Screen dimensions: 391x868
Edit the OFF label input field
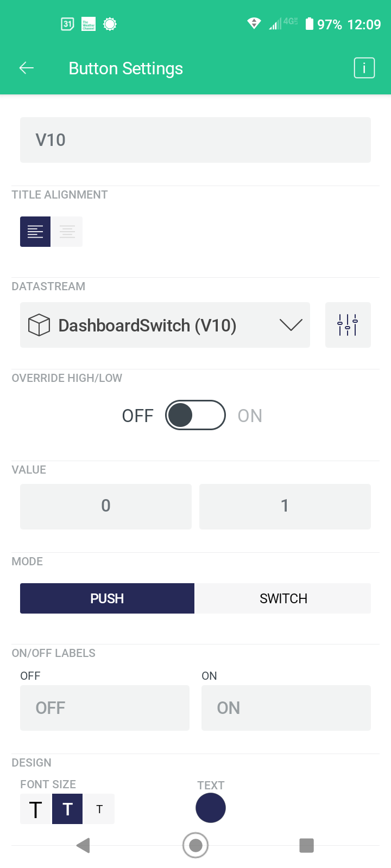pos(105,708)
